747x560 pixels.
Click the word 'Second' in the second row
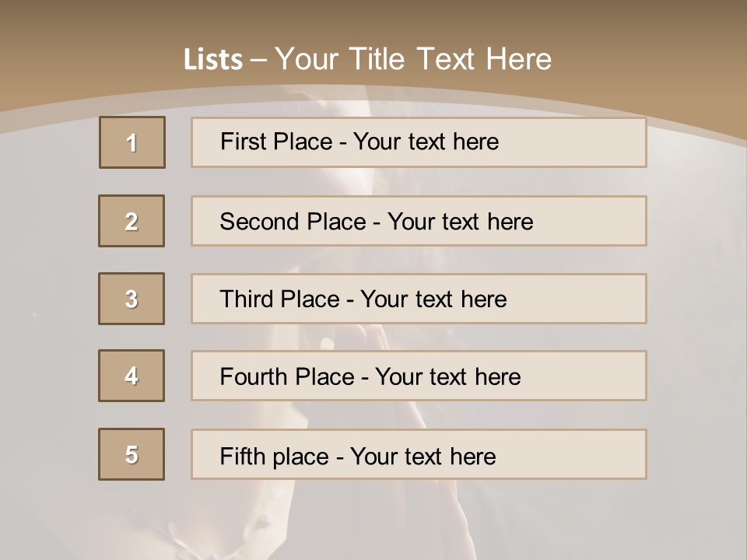[259, 222]
